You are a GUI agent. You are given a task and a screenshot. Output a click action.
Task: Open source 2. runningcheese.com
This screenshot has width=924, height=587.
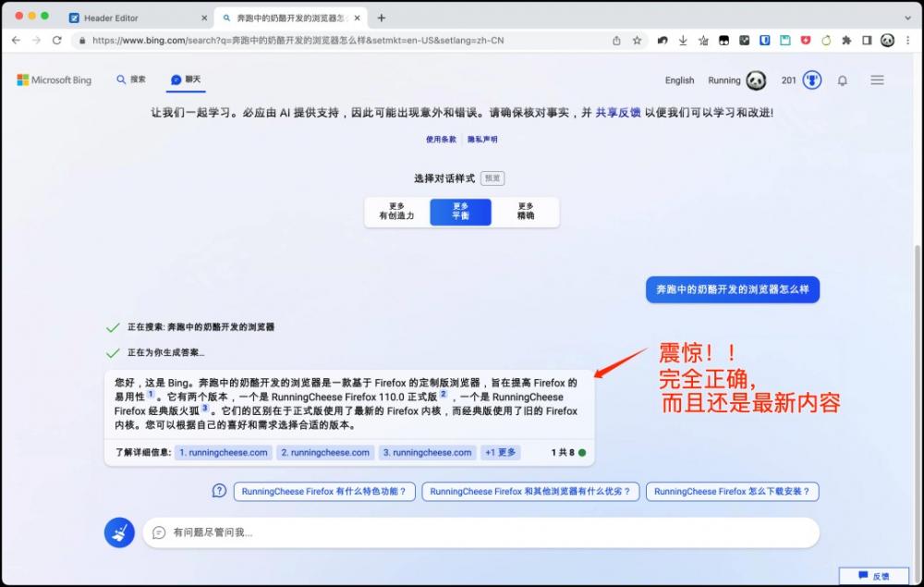pyautogui.click(x=325, y=453)
